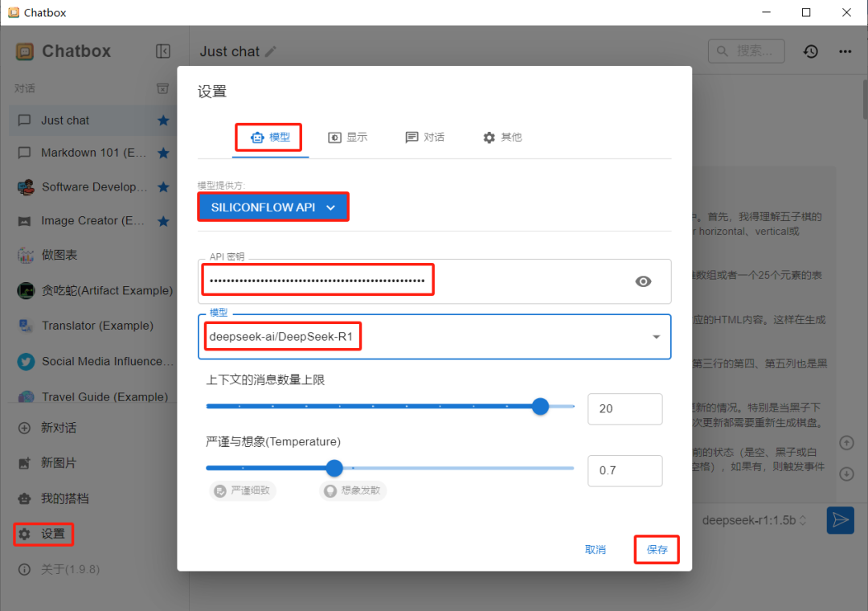Viewport: 868px width, 611px height.
Task: Click the Translator avatar icon
Action: (26, 326)
